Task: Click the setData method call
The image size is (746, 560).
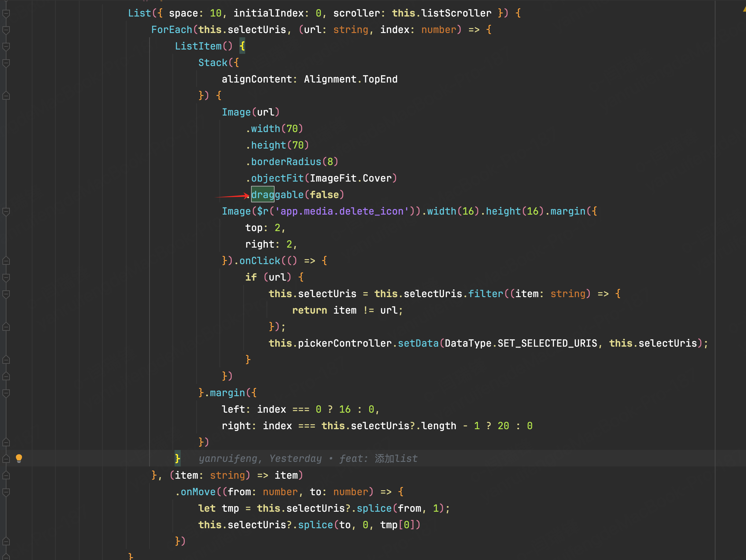Action: [418, 343]
